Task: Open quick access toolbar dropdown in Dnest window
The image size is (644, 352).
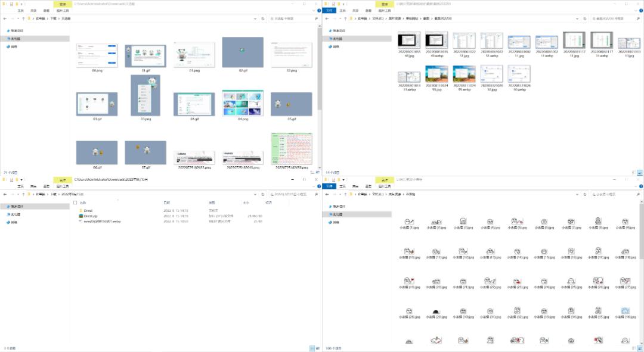Action: 22,180
